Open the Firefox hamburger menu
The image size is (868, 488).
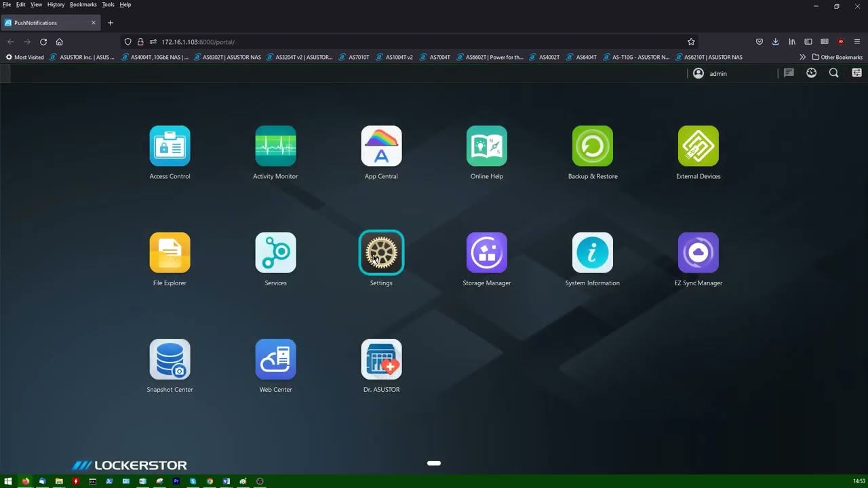(857, 41)
